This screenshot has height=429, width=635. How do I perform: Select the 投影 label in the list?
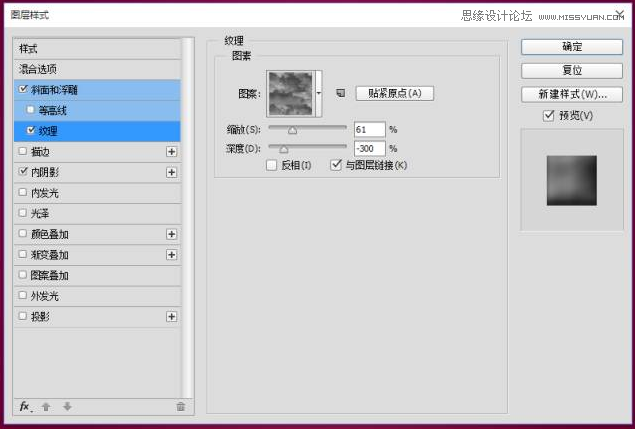point(40,317)
